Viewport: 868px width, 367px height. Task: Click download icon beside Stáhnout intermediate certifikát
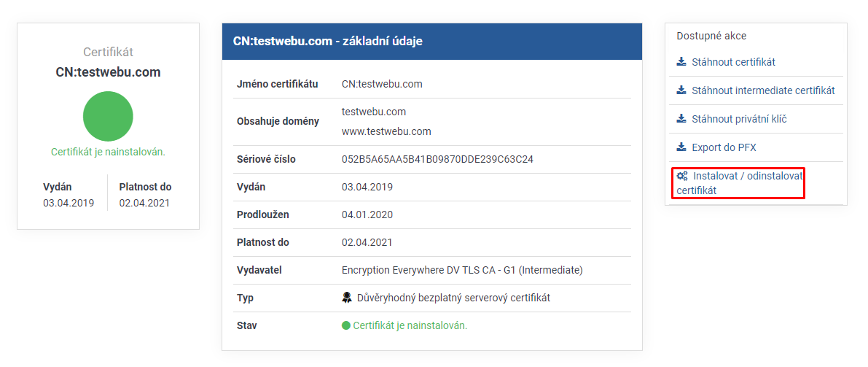coord(681,90)
